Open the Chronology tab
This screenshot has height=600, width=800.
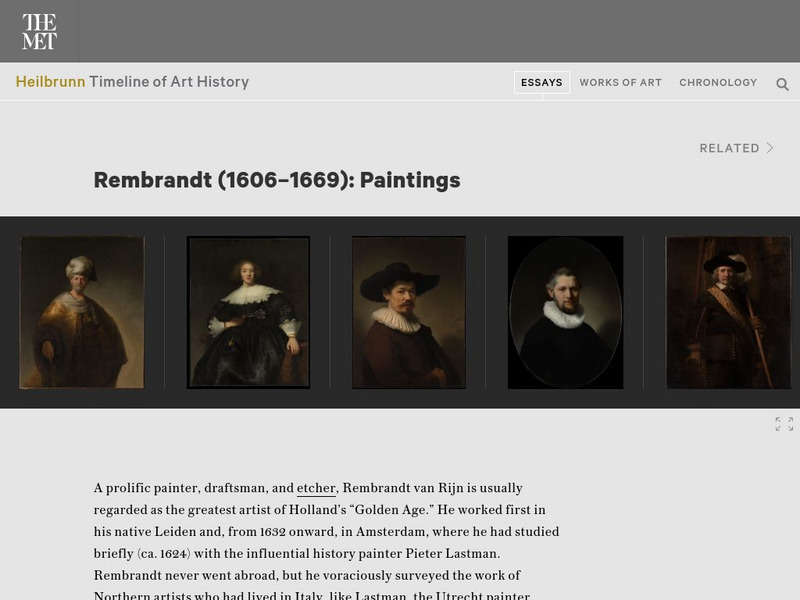[x=718, y=83]
